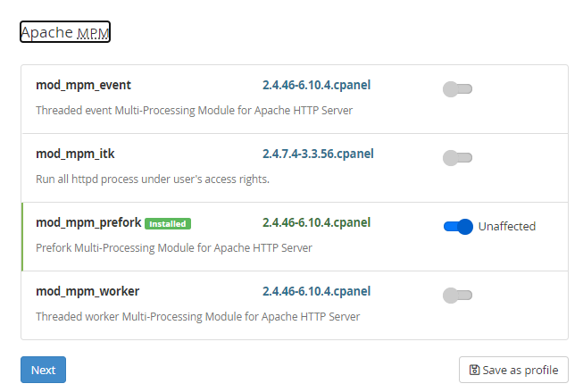Click the mod_mpm_prefork package name
The height and width of the screenshot is (392, 583).
coord(88,222)
